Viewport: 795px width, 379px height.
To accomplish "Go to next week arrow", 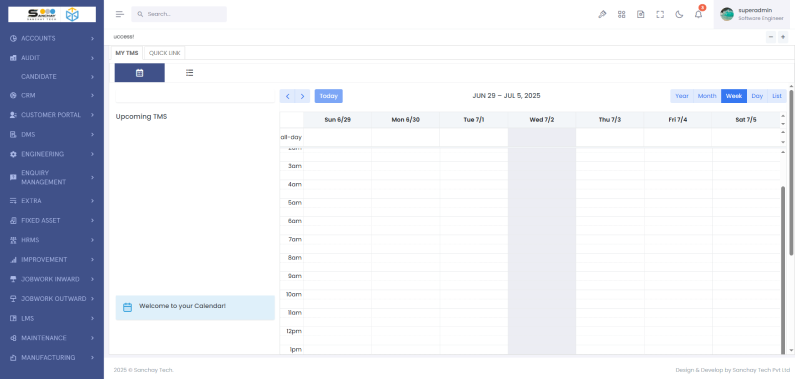I will click(302, 96).
